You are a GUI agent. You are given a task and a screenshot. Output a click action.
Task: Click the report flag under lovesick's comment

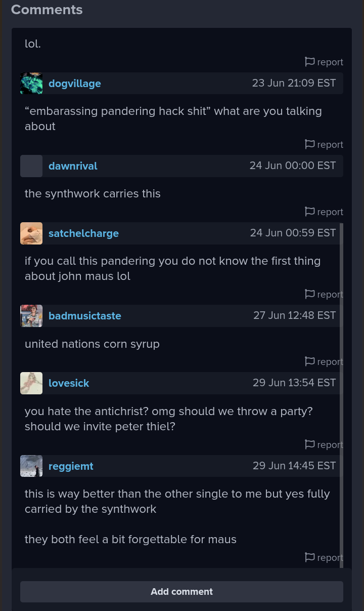(x=310, y=444)
